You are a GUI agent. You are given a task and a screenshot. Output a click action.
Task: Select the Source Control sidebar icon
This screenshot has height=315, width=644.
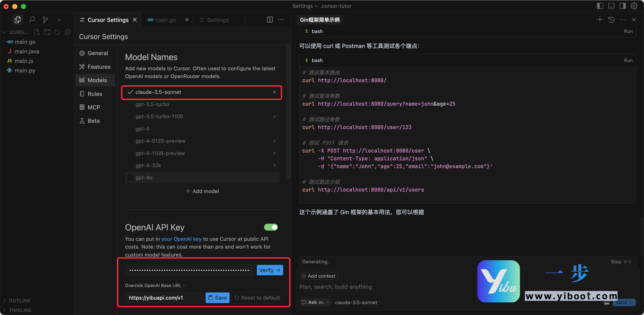tap(46, 20)
